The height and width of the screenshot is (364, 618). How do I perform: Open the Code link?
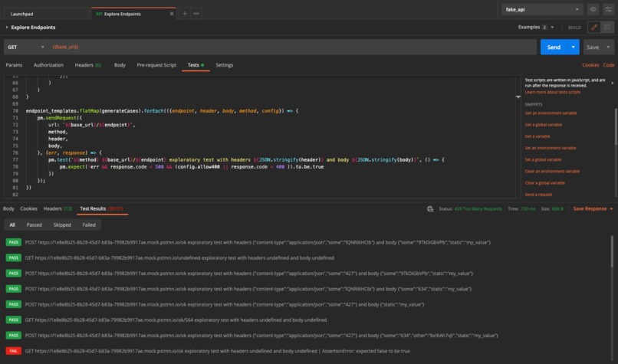click(x=609, y=65)
